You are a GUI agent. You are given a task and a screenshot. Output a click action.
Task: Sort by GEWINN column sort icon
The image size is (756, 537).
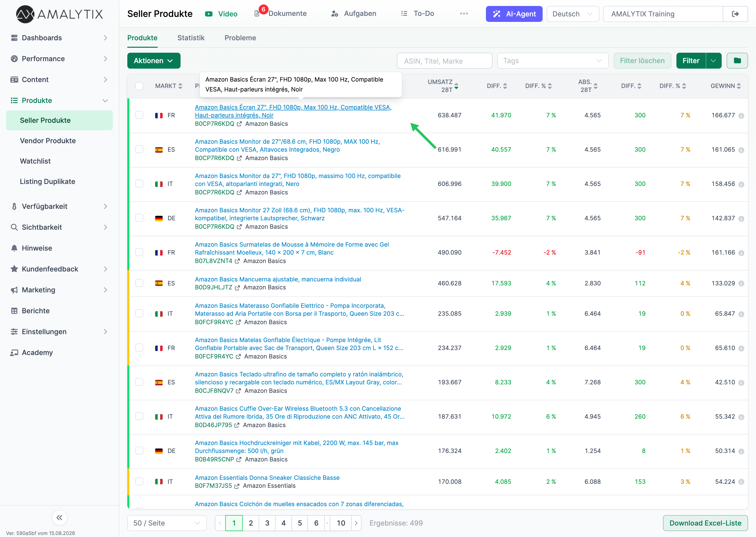point(739,86)
